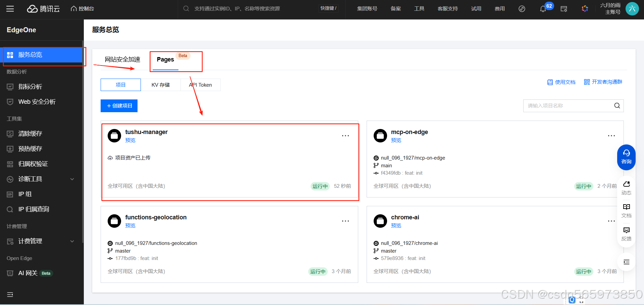The height and width of the screenshot is (305, 644).
Task: Open IP 归属查询 in the sidebar
Action: 42,209
